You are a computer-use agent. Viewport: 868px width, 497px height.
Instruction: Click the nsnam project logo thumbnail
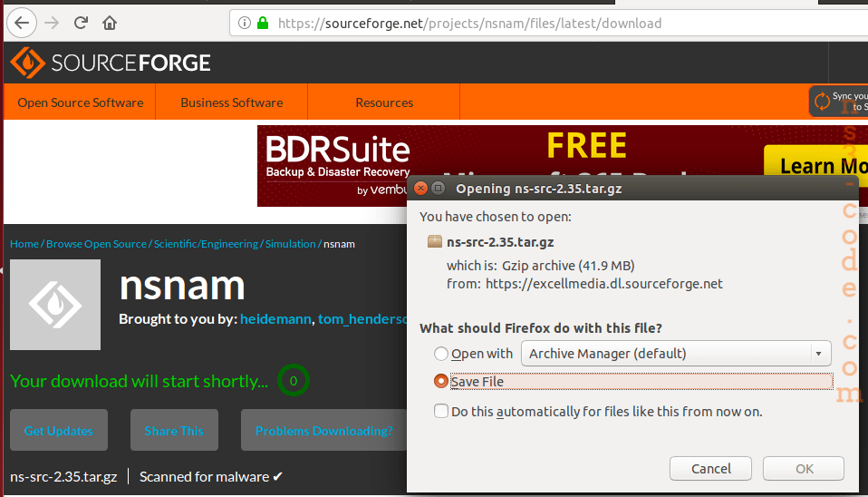pos(55,305)
